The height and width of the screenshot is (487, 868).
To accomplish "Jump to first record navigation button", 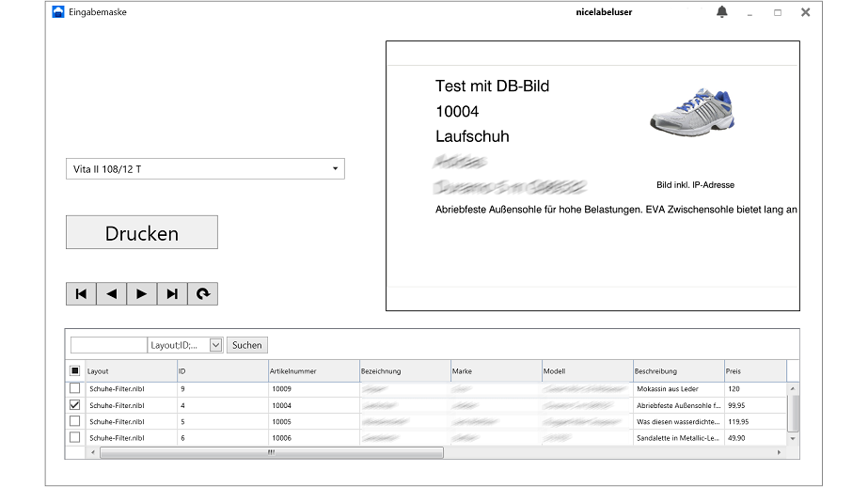I will click(81, 293).
